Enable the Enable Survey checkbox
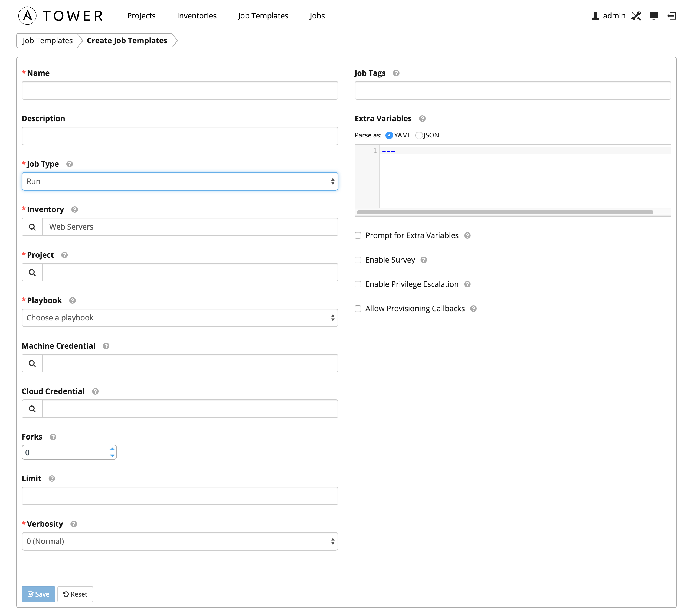 (358, 259)
